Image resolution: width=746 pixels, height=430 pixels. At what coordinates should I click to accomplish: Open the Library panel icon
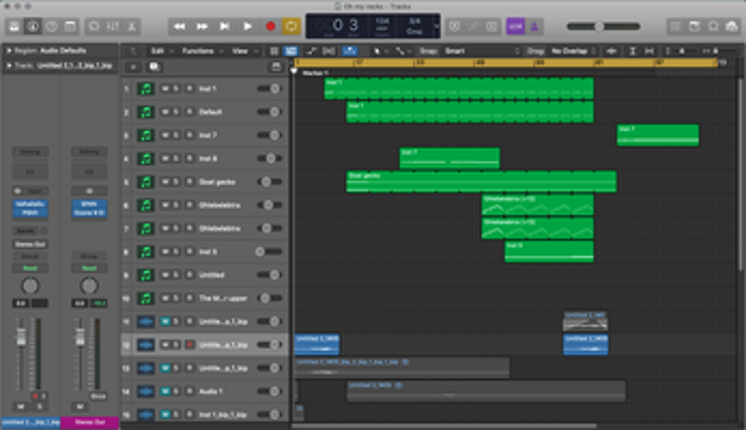(x=14, y=27)
